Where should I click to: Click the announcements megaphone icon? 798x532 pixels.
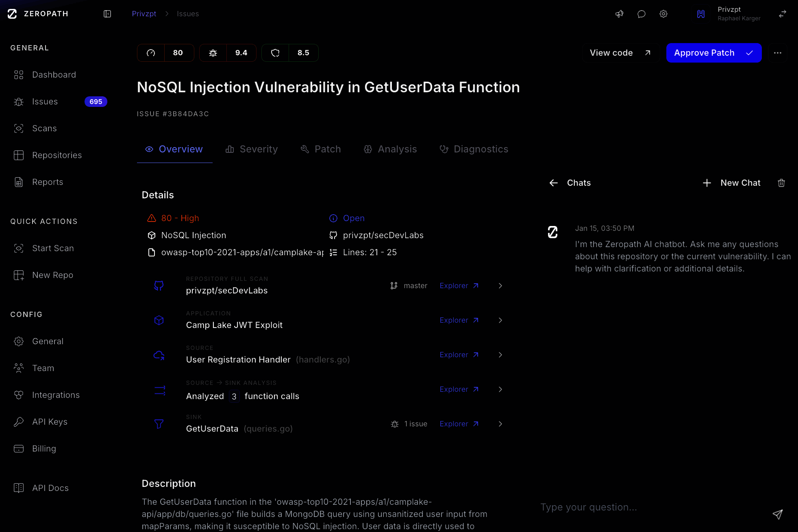click(x=619, y=14)
